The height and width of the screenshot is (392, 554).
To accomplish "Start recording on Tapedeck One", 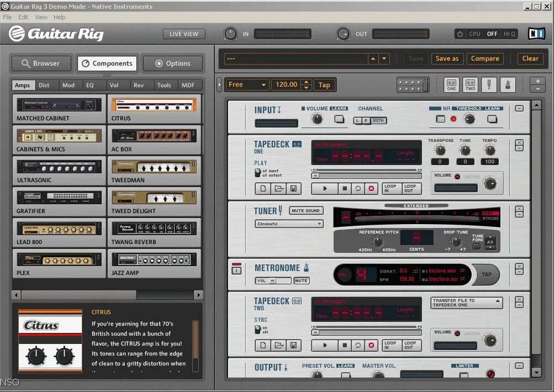I will coord(371,189).
